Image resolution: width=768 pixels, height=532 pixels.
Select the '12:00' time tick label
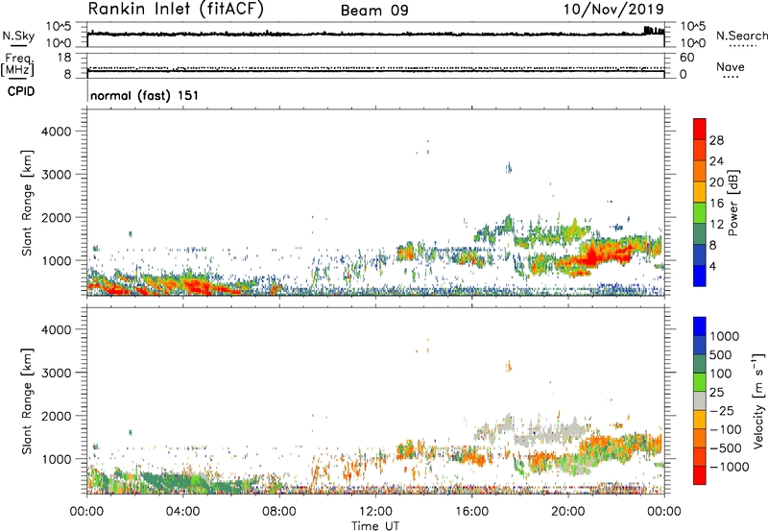375,512
